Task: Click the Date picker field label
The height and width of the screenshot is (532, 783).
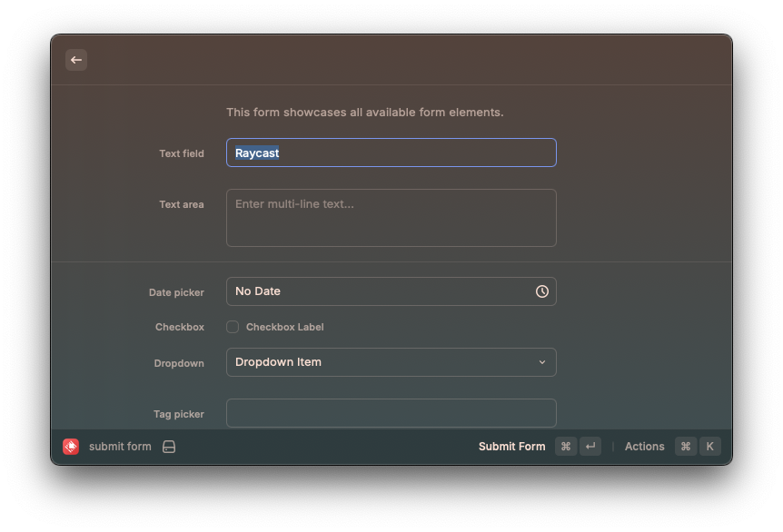Action: [x=176, y=292]
